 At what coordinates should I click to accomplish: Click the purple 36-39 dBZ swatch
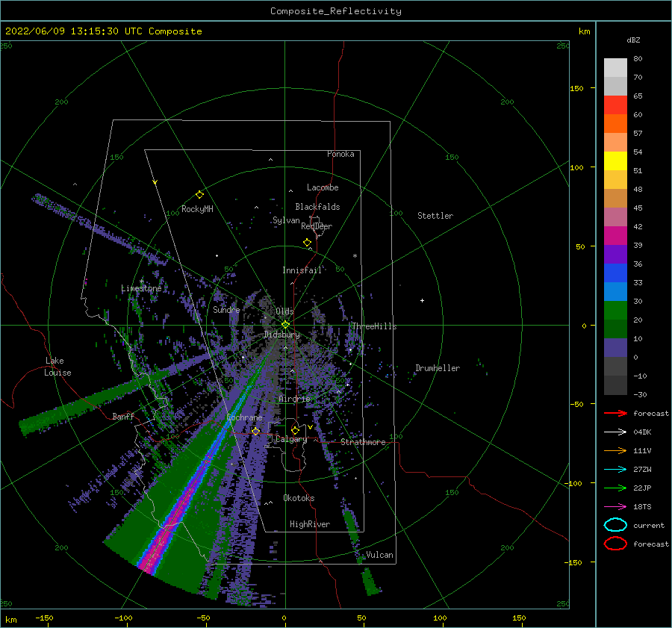pyautogui.click(x=615, y=254)
